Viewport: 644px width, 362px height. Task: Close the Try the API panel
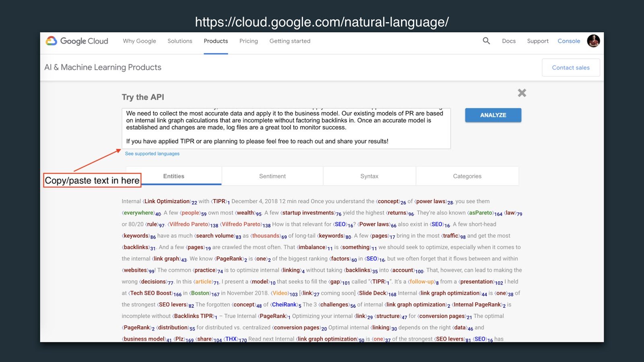[x=522, y=93]
